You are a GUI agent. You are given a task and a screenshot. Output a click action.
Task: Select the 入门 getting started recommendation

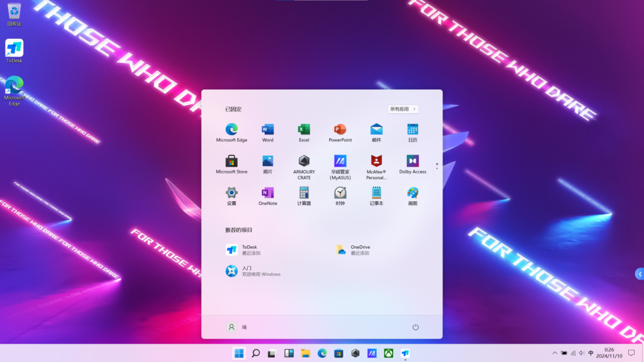click(x=252, y=271)
